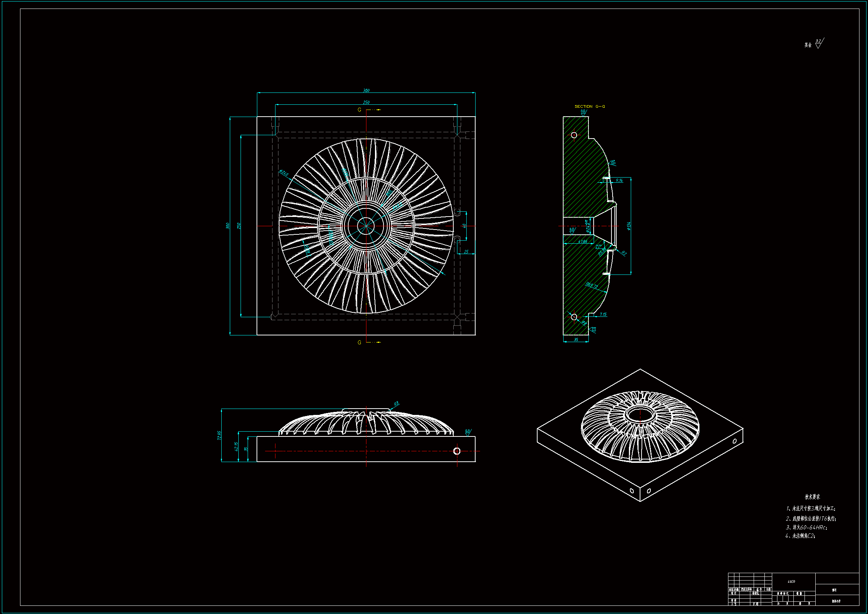
Task: Select the 35 thickness dimension below section
Action: click(576, 340)
